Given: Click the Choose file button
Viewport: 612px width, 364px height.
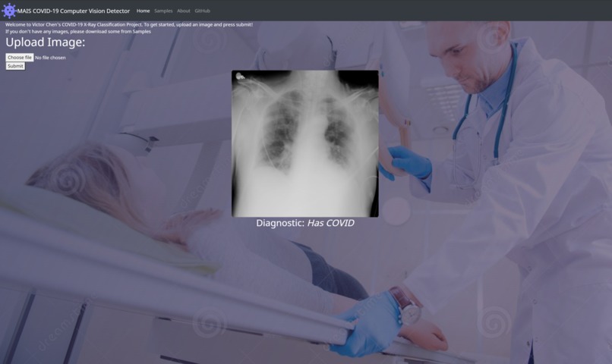Looking at the screenshot, I should 20,58.
